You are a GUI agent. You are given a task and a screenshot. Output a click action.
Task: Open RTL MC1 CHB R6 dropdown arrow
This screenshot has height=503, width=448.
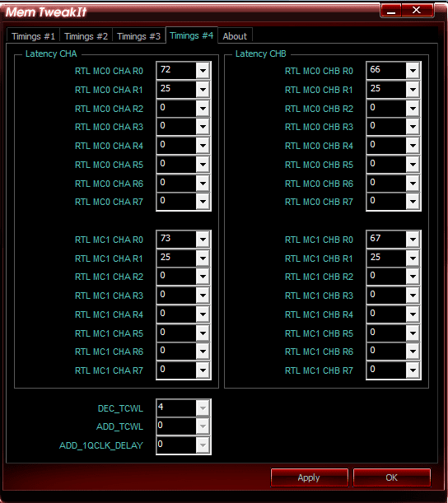(x=413, y=352)
